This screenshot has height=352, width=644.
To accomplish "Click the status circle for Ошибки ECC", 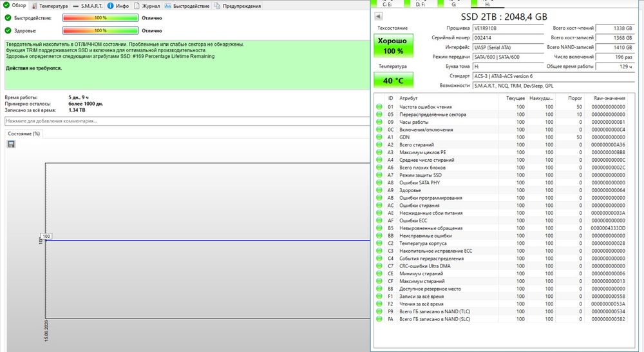I will [379, 220].
